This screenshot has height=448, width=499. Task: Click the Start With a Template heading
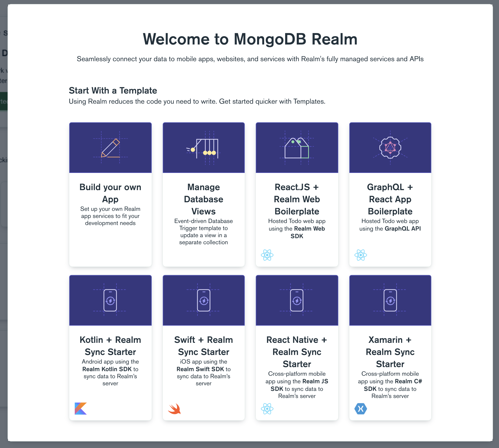(113, 90)
